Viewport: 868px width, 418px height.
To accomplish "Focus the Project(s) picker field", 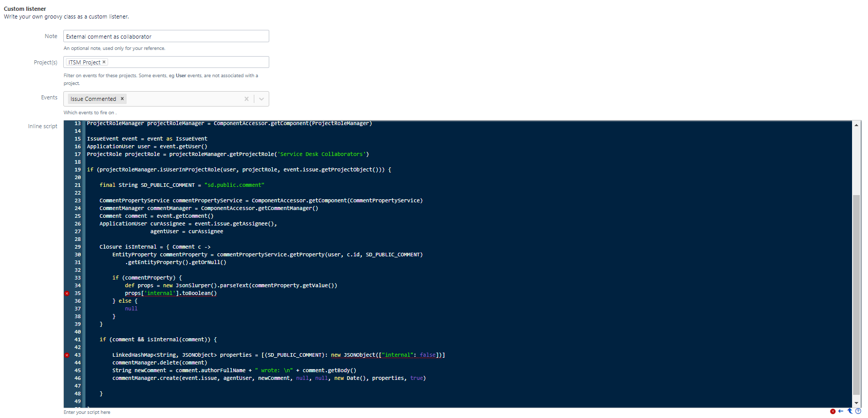I will click(166, 62).
